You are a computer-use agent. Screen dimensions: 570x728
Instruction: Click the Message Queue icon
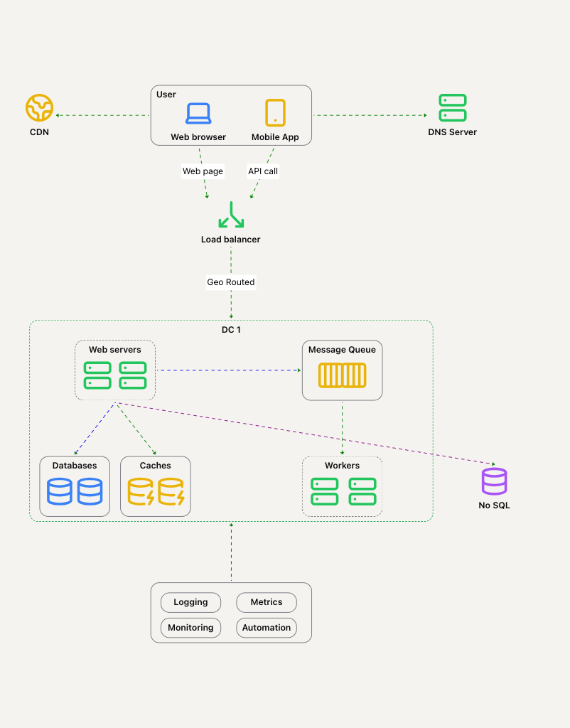342,375
